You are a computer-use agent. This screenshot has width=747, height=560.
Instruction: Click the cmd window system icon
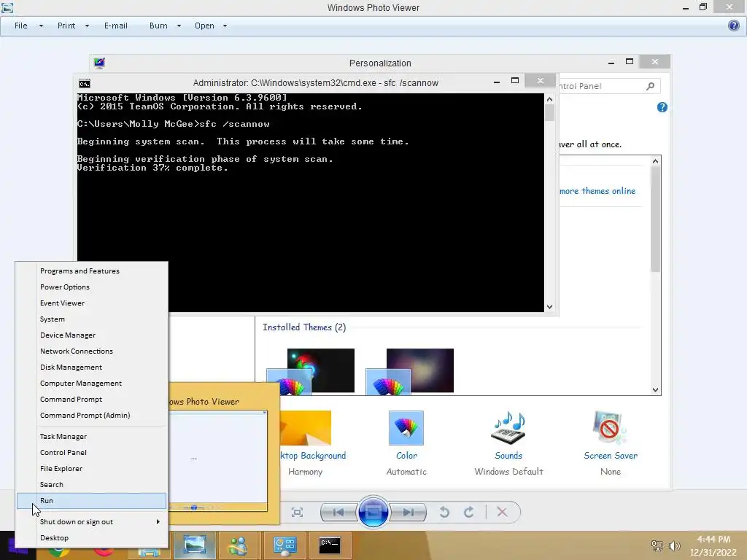[x=85, y=84]
